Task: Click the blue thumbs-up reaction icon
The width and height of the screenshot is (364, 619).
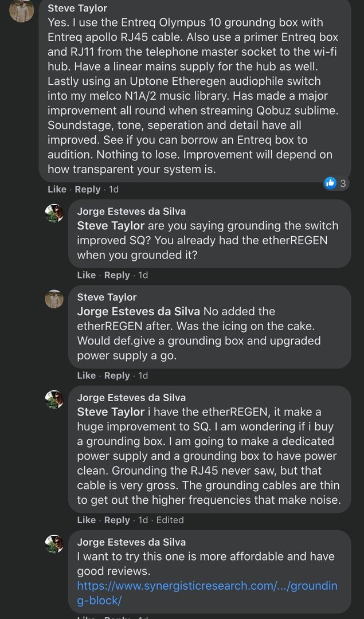Action: pyautogui.click(x=330, y=183)
